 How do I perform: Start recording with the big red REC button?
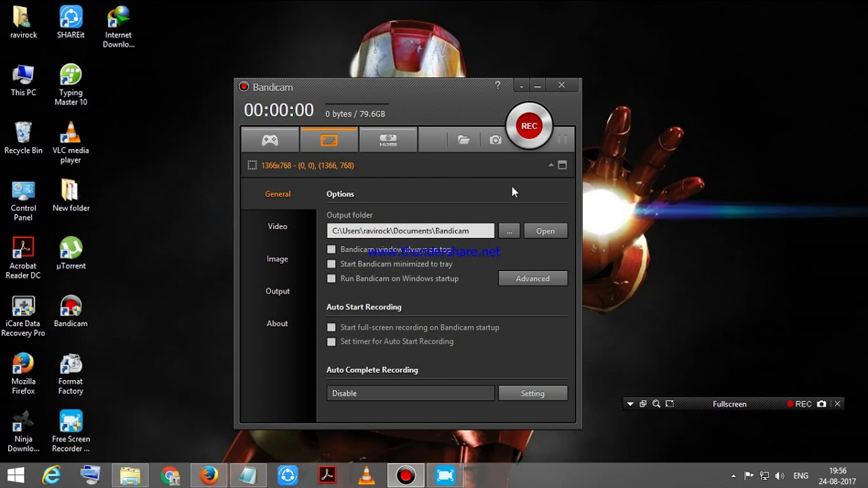point(529,126)
